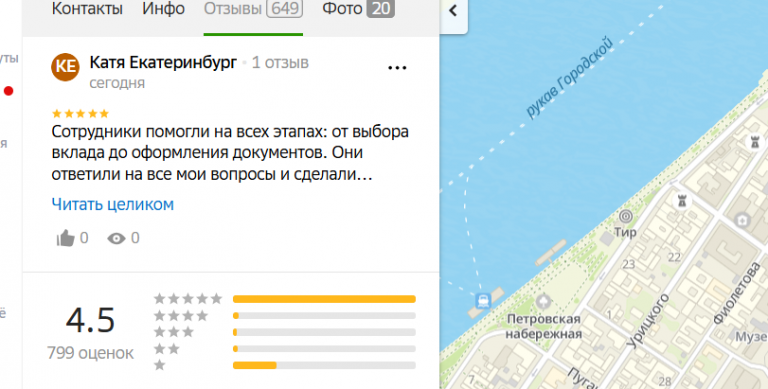
Task: Click the review's five-star rating
Action: click(80, 114)
